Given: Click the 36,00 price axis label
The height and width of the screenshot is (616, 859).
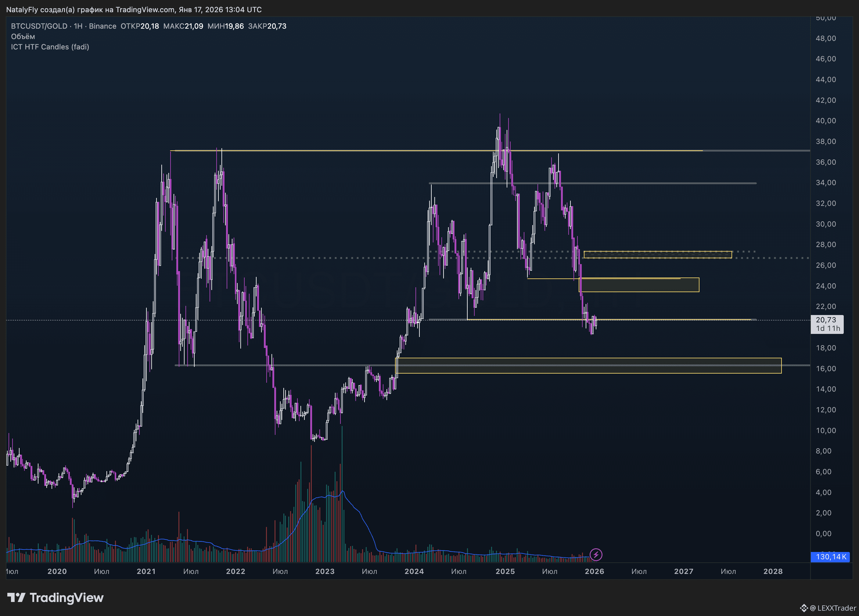Looking at the screenshot, I should pyautogui.click(x=826, y=162).
